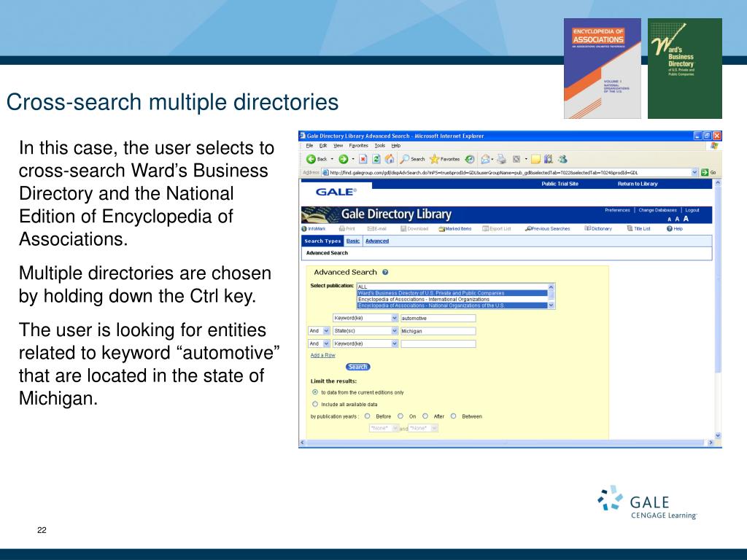Viewport: 747px width, 560px height.
Task: Click the horizontal scrollbar at the window bottom
Action: [506, 443]
